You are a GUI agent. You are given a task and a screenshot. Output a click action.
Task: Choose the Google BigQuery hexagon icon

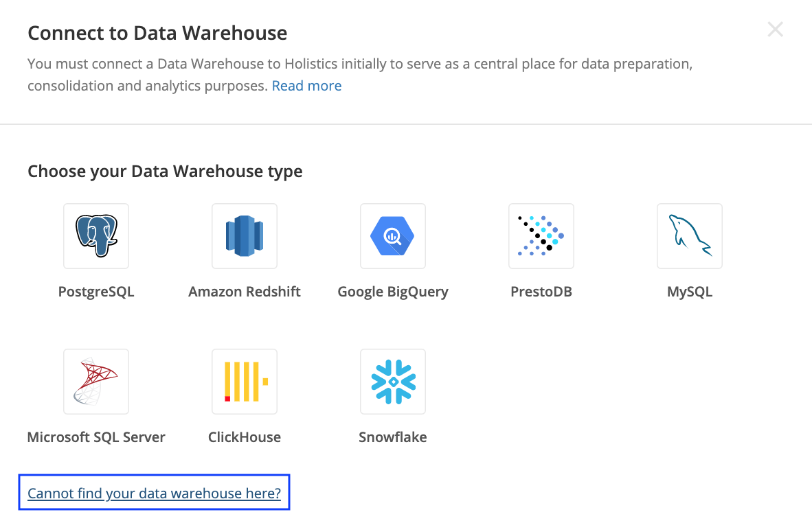393,235
